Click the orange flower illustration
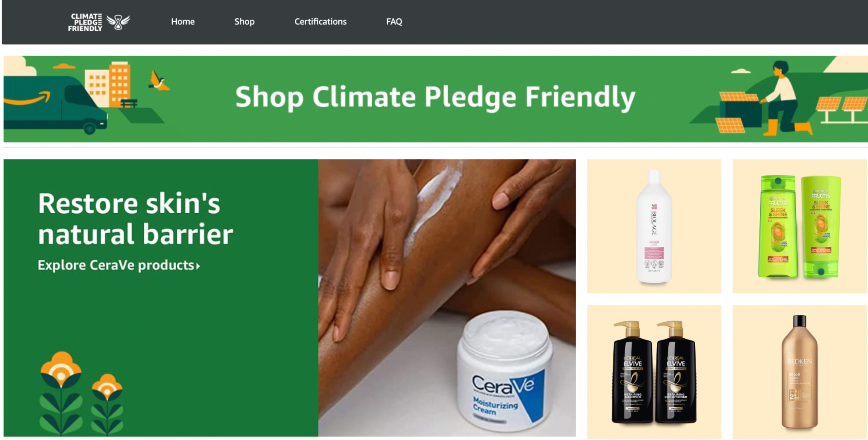 point(82,393)
